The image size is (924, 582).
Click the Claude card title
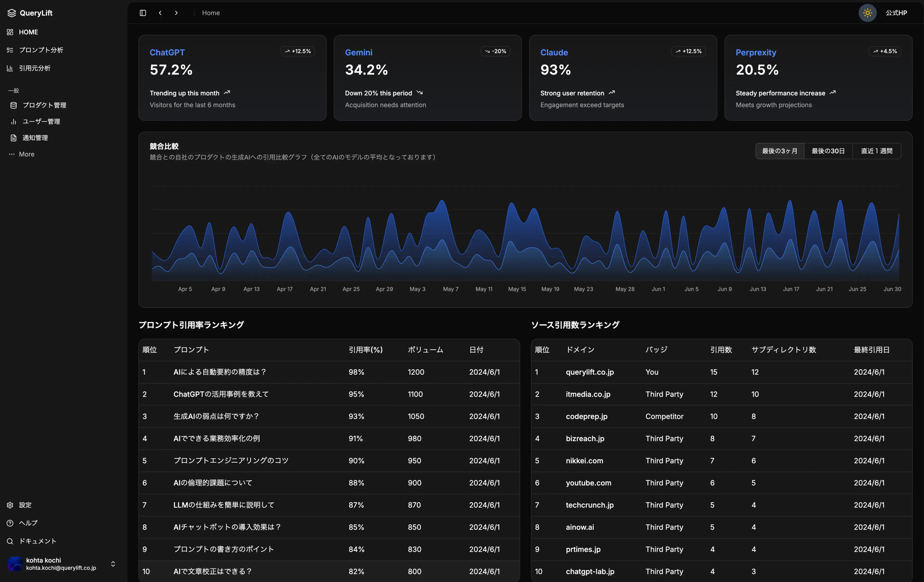[x=554, y=52]
